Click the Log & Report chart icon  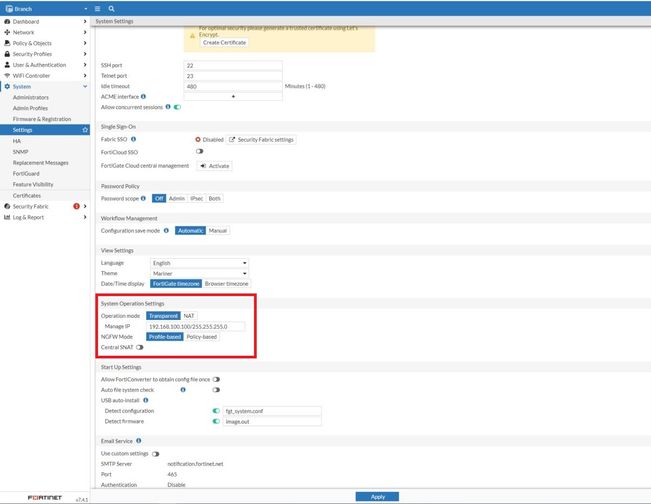click(7, 217)
